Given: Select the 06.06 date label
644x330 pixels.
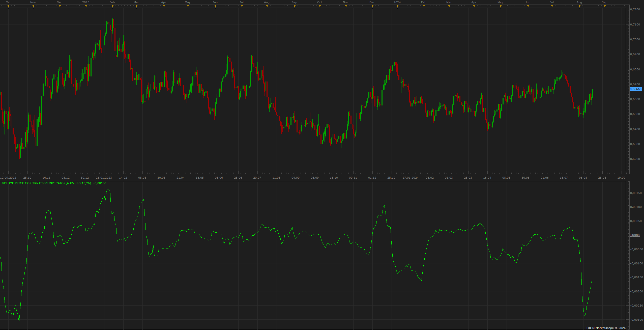Looking at the screenshot, I should pyautogui.click(x=219, y=178).
